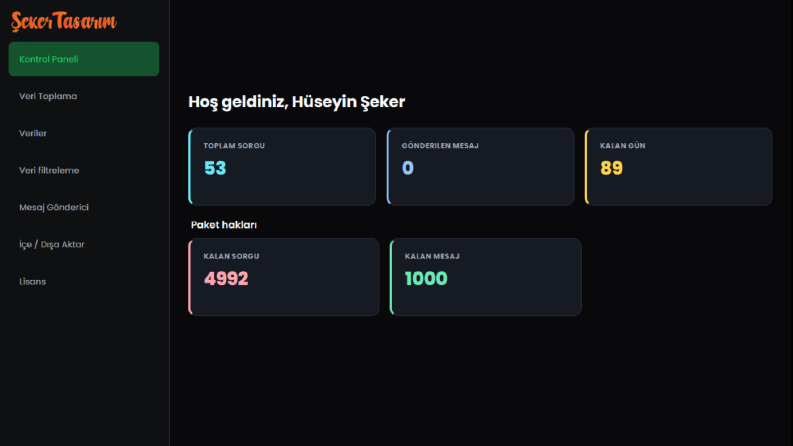The width and height of the screenshot is (793, 446).
Task: Open the Kontrol Paneli menu item
Action: 84,59
